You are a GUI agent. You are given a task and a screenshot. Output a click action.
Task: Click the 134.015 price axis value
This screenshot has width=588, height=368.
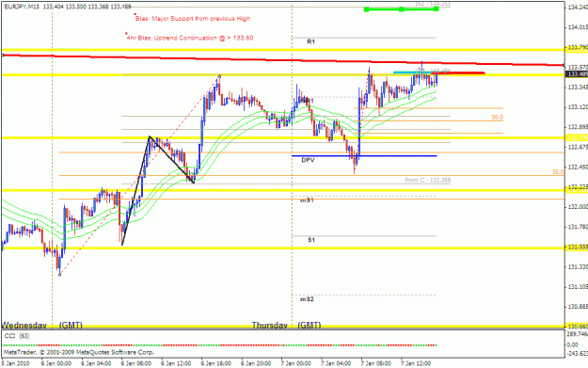click(x=578, y=27)
